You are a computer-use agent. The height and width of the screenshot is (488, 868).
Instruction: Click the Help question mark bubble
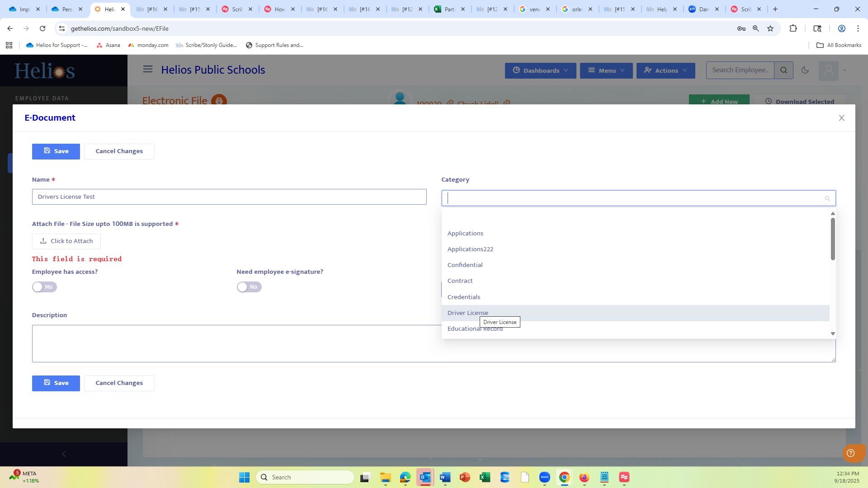(850, 453)
